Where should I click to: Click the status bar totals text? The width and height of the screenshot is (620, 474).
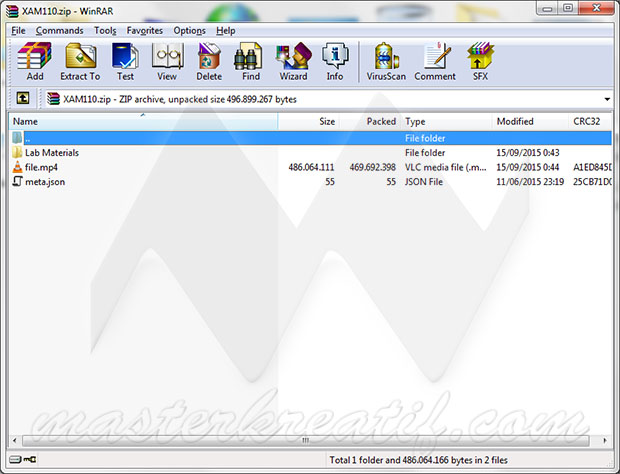tap(418, 460)
